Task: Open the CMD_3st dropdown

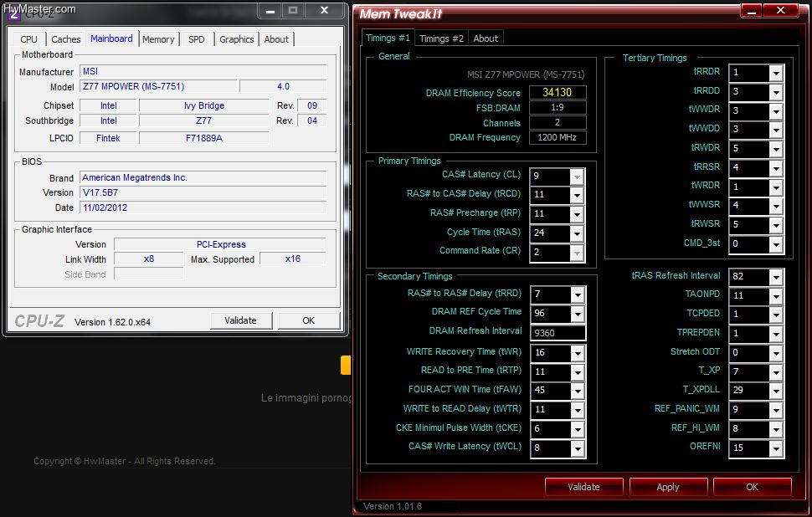Action: [x=776, y=244]
